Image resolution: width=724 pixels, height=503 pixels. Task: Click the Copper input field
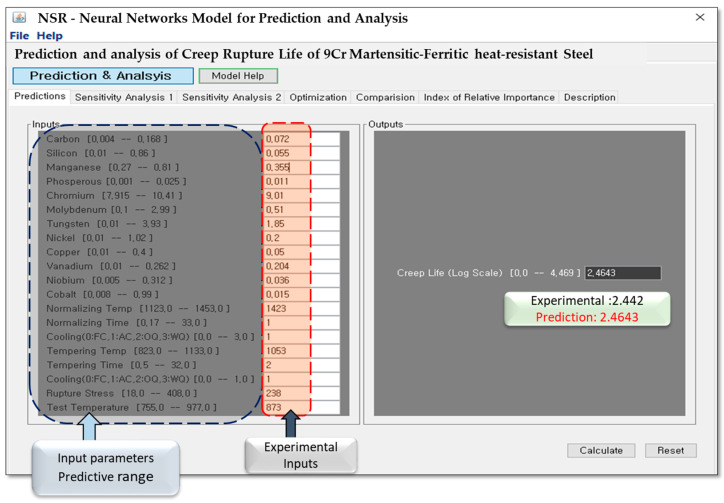[x=302, y=252]
